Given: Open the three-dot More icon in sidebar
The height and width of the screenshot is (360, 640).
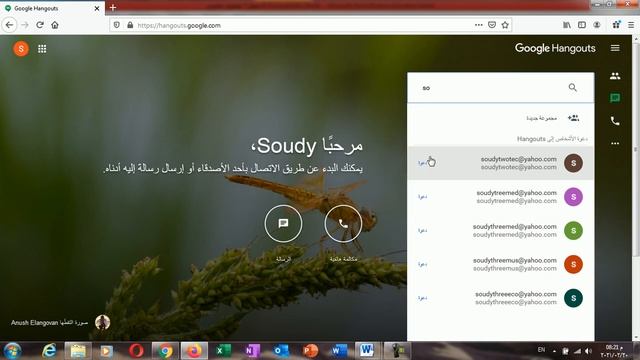Looking at the screenshot, I should pos(615,143).
